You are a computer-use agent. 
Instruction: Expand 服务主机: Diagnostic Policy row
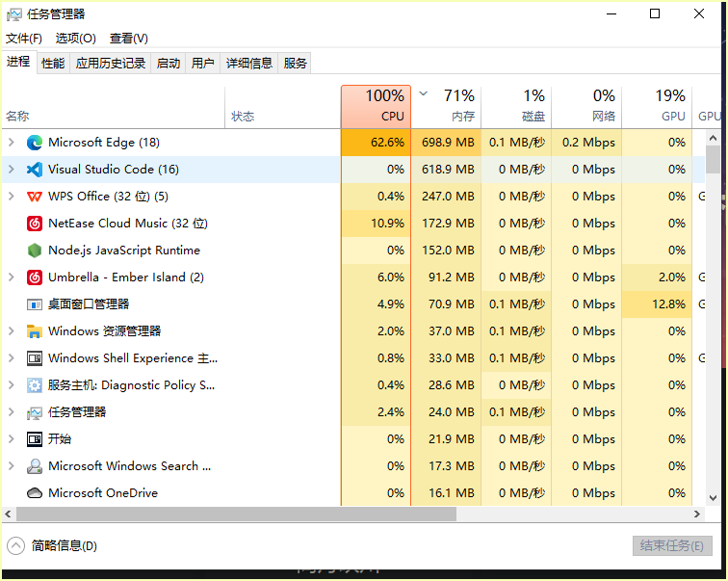12,385
